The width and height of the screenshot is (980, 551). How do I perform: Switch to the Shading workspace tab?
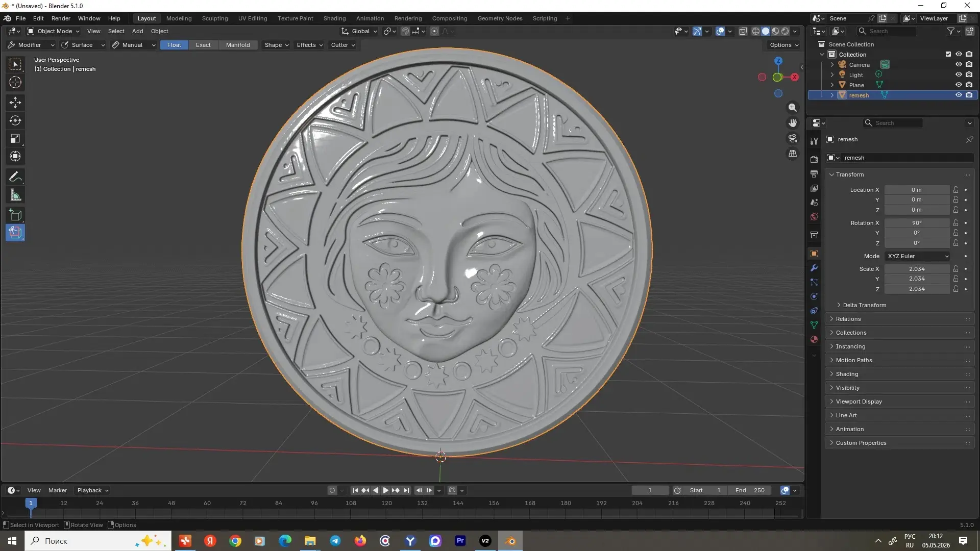click(334, 18)
